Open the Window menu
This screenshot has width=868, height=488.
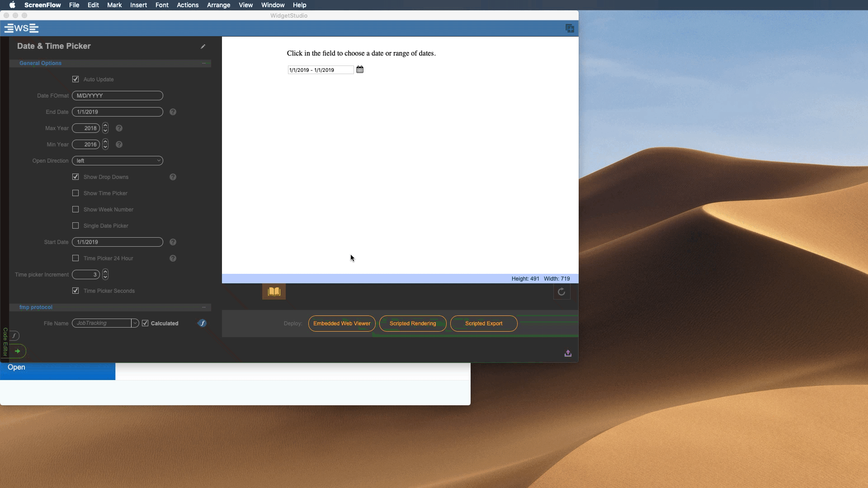coord(273,5)
